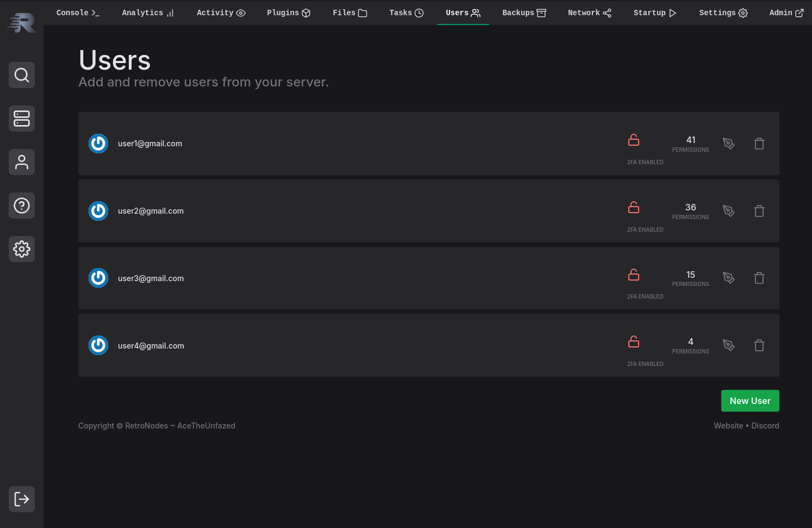The width and height of the screenshot is (812, 528).
Task: Open the Tasks tab
Action: click(x=407, y=13)
